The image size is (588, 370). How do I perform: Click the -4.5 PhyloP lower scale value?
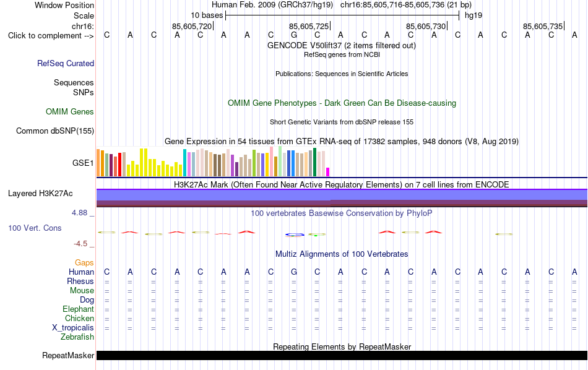point(80,244)
